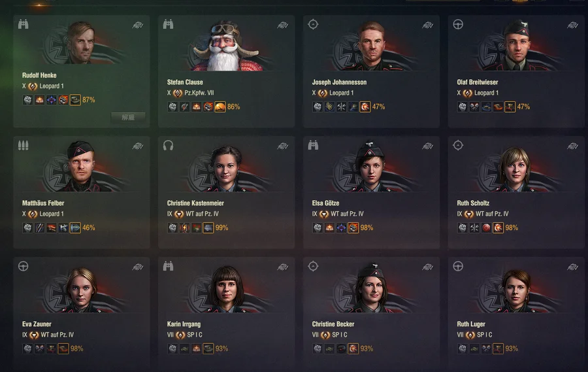Select Karin Irrgang's portrait

tap(226, 289)
